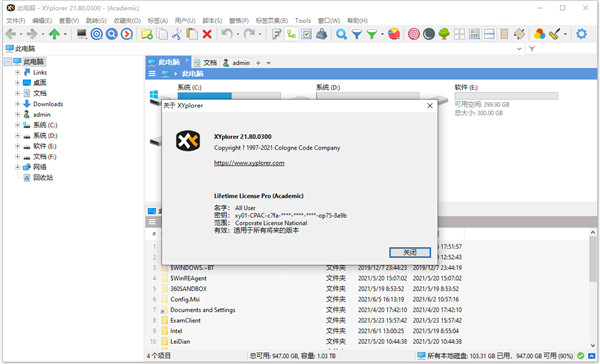Image resolution: width=600 pixels, height=364 pixels.
Task: Click the pin note toolbar icon
Action: pos(519,34)
